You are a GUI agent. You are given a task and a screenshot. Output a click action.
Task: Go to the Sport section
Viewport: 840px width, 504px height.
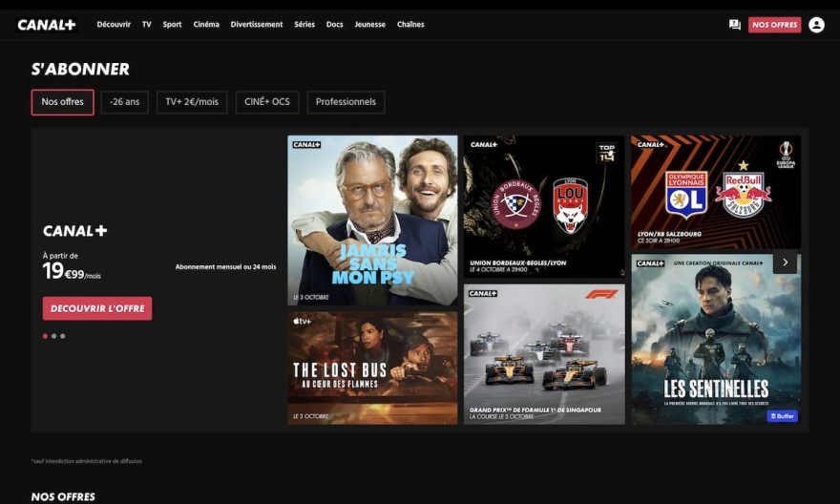(x=172, y=24)
